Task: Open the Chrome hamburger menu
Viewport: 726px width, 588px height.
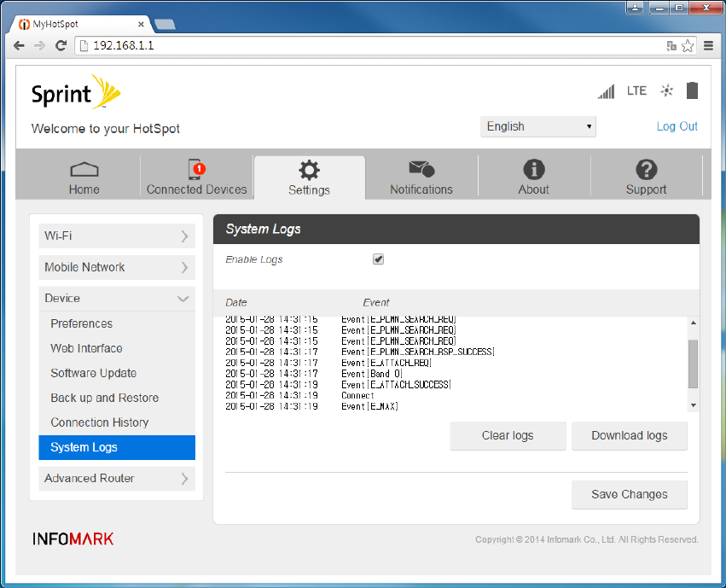Action: pos(708,45)
